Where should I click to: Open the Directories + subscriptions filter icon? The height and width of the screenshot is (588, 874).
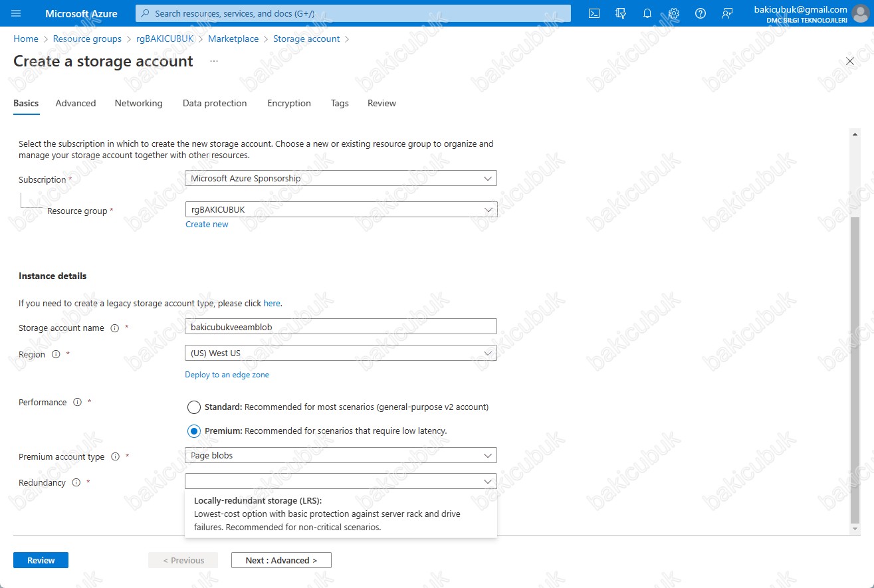[621, 13]
